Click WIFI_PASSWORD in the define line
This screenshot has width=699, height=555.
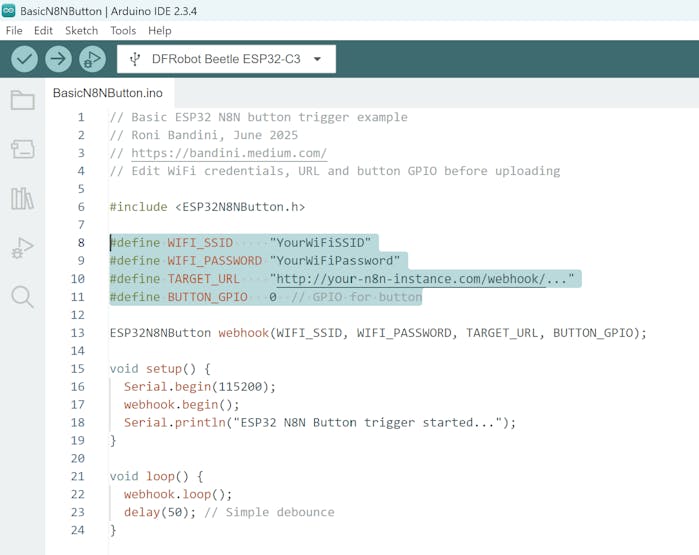click(x=214, y=261)
